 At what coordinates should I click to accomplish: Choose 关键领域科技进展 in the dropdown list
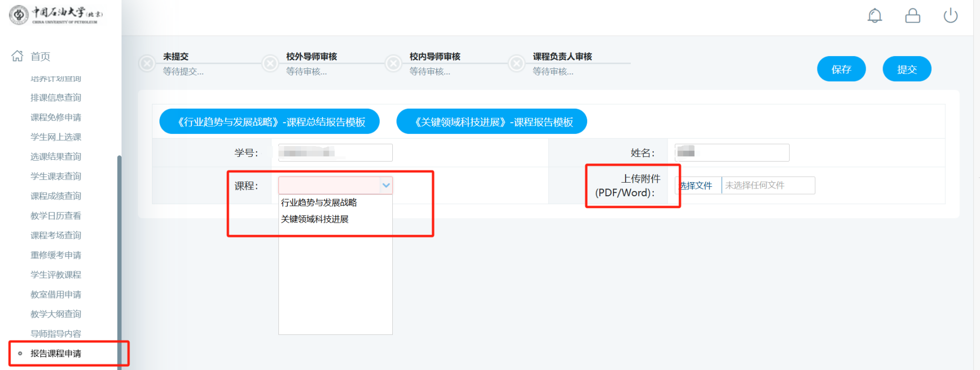point(315,219)
